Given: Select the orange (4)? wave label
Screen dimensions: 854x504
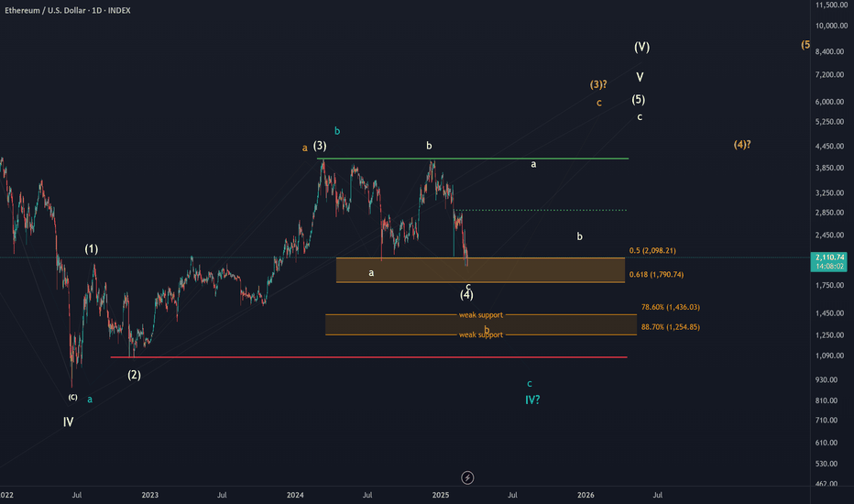Looking at the screenshot, I should click(742, 145).
